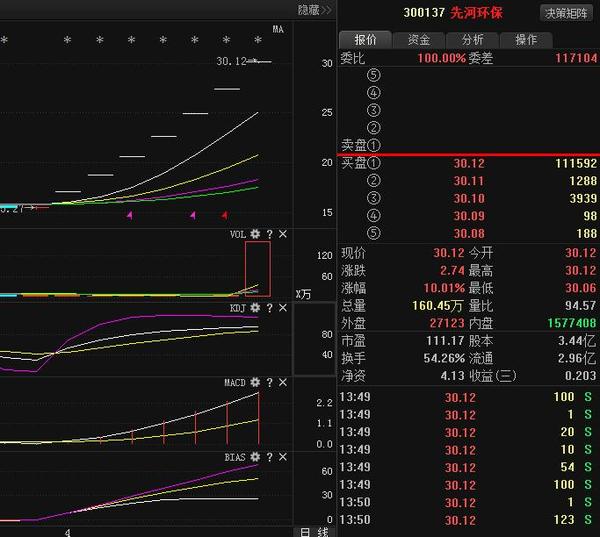Open BIAS indicator help question mark

click(269, 457)
